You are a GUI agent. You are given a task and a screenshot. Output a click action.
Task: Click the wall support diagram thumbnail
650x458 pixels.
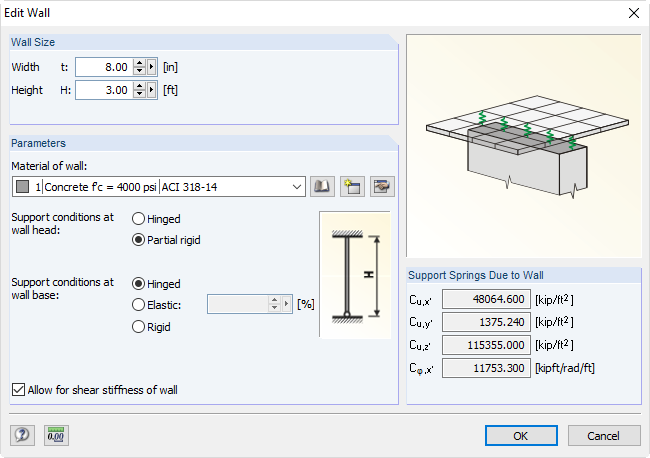click(355, 275)
